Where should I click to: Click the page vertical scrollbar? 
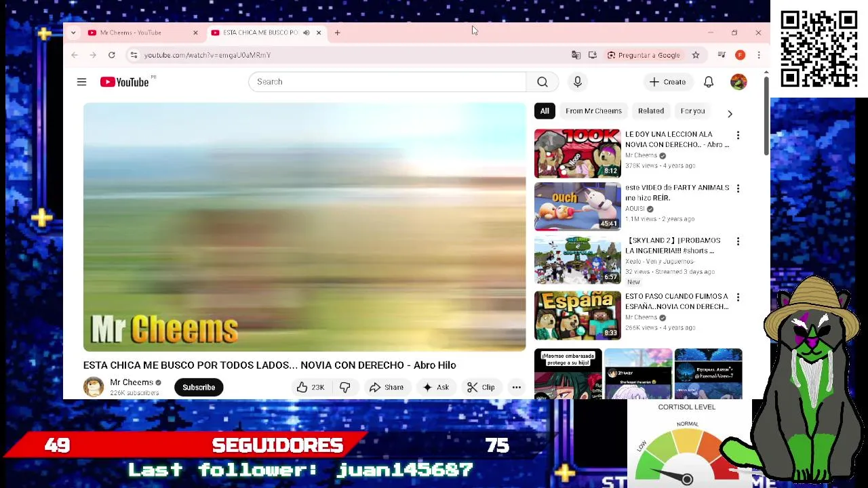766,115
